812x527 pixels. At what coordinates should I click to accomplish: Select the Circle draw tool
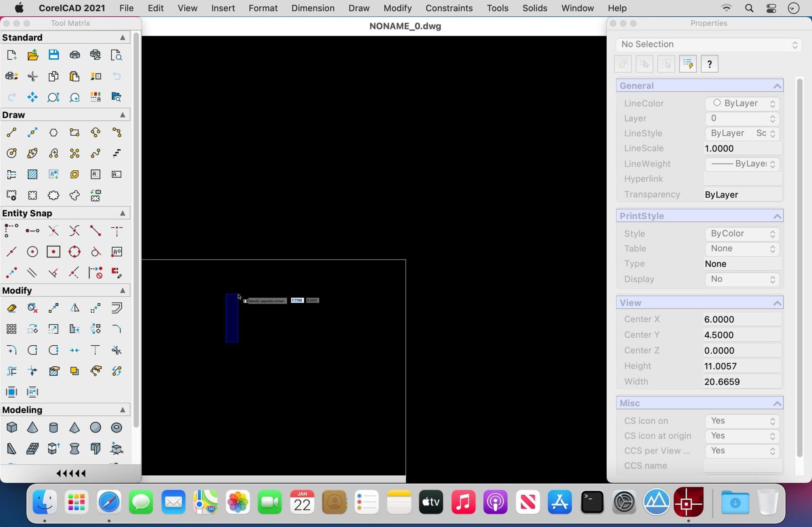click(x=11, y=153)
